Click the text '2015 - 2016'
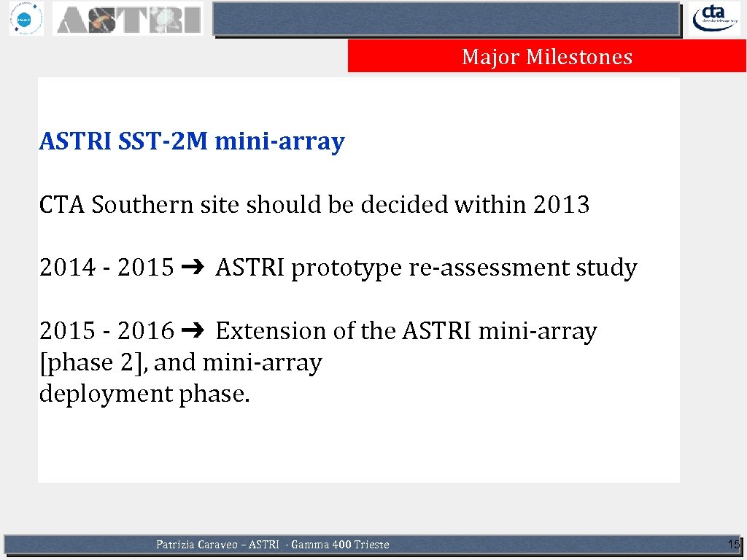The height and width of the screenshot is (560, 747). (107, 330)
